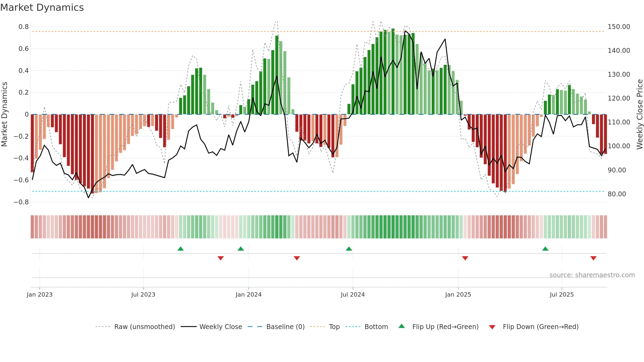Viewport: 644px width, 362px height.
Task: Toggle the Baseline (0) legend entry
Action: click(276, 327)
